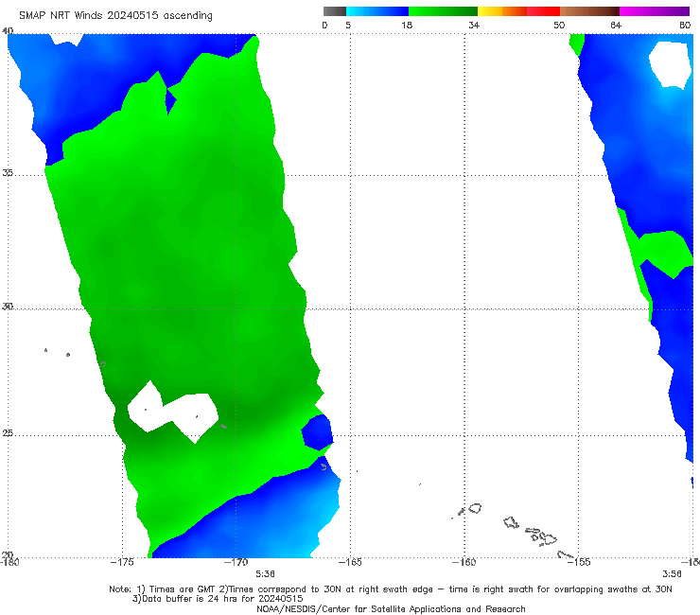
Task: Click the color bar label '50'
Action: point(559,26)
